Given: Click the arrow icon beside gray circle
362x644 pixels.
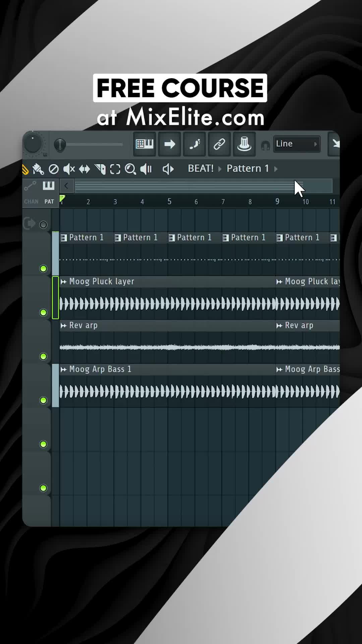Looking at the screenshot, I should [29, 223].
